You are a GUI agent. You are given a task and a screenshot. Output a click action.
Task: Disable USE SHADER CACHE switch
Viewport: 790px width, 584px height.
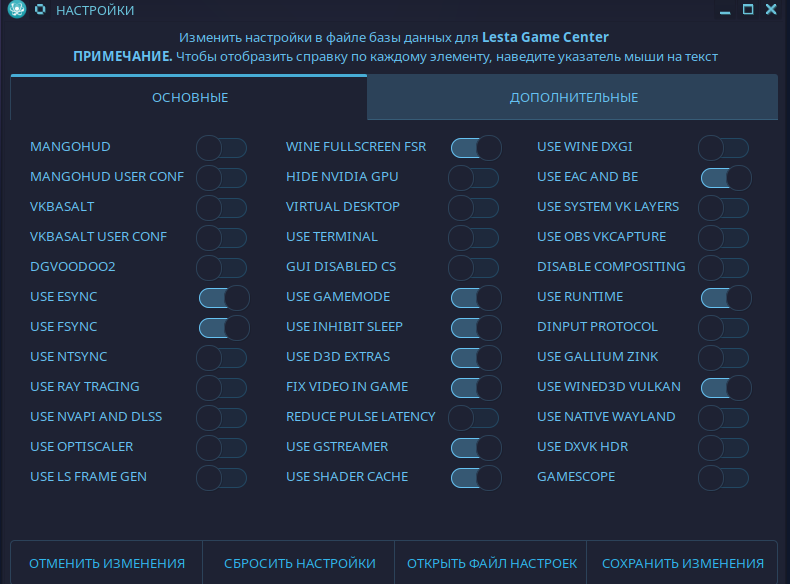(x=476, y=478)
